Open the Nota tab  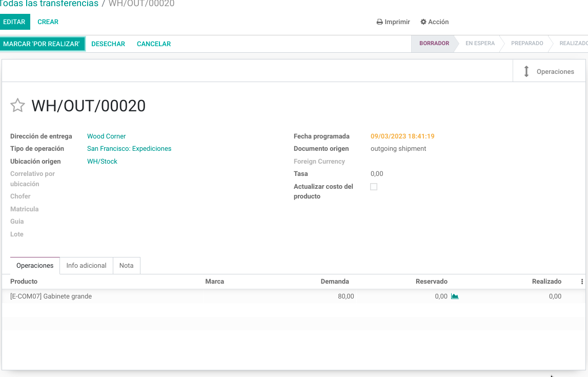coord(127,266)
